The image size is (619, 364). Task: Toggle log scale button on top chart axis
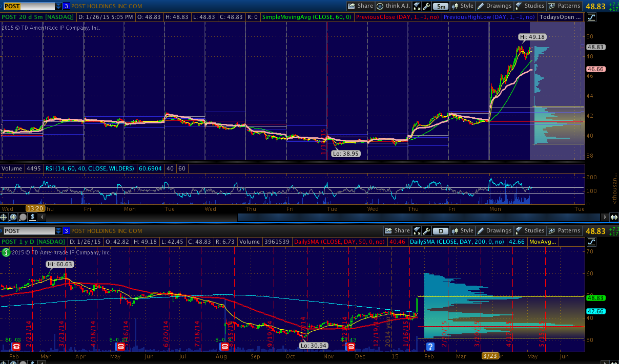[x=592, y=17]
